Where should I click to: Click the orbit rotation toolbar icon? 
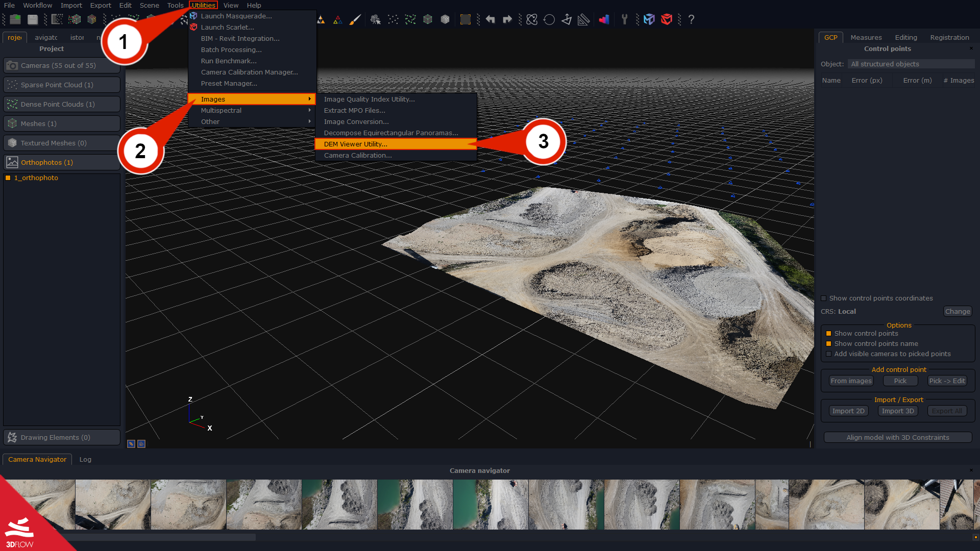(532, 19)
